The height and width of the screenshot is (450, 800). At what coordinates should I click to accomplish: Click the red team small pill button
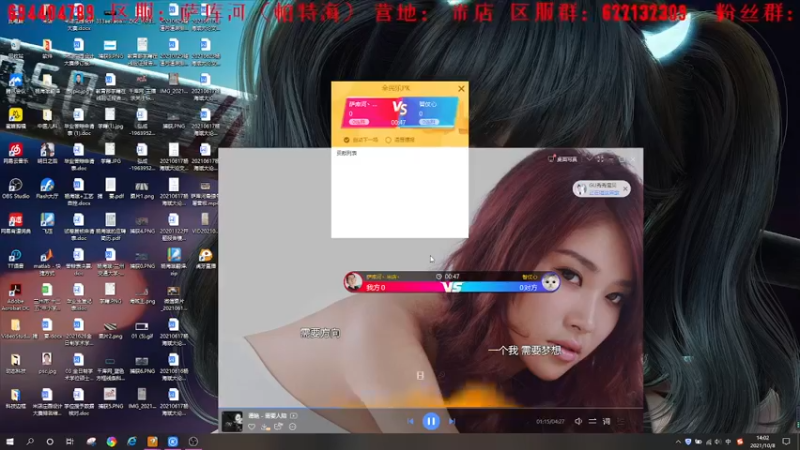pyautogui.click(x=359, y=122)
